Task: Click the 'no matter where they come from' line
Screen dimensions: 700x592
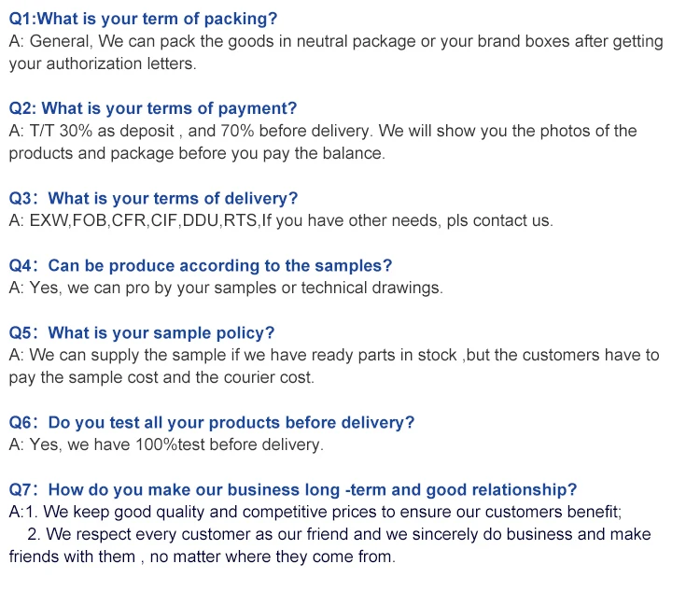Action: 202,557
